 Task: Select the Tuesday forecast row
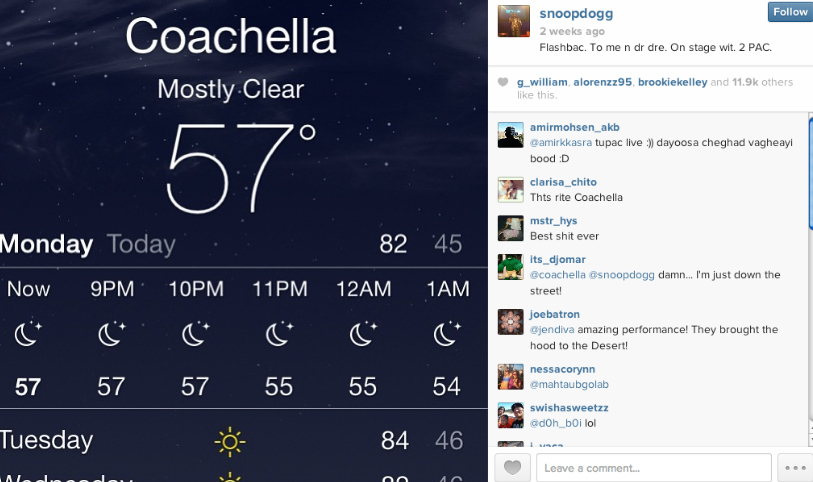click(x=244, y=441)
